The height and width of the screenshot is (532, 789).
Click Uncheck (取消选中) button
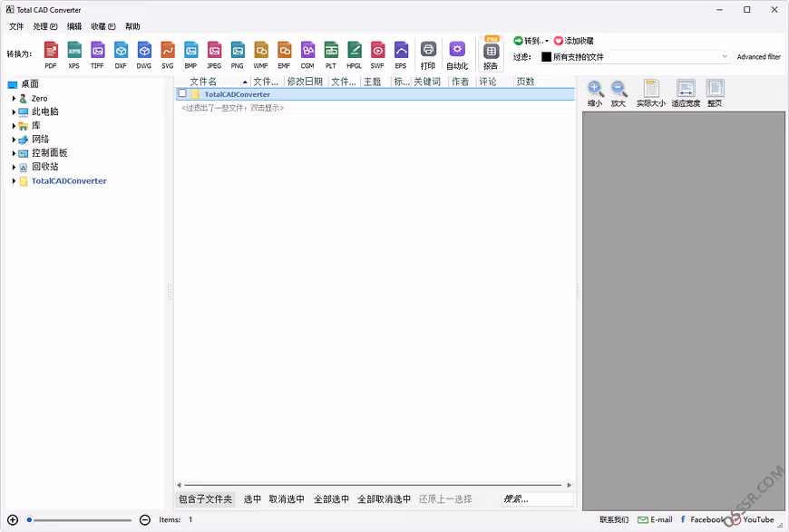[x=287, y=499]
